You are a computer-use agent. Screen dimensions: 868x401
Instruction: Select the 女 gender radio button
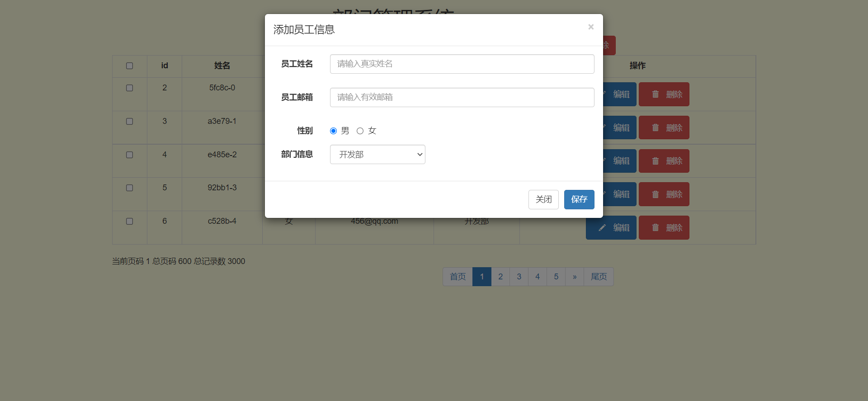[x=360, y=131]
